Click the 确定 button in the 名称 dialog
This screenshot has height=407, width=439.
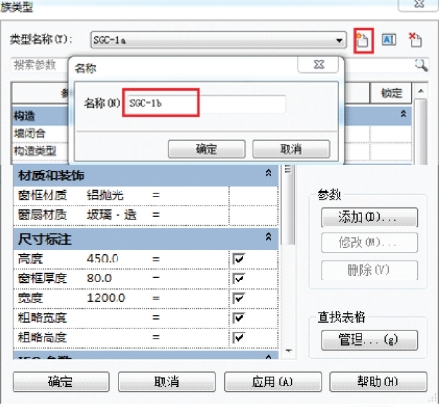207,149
